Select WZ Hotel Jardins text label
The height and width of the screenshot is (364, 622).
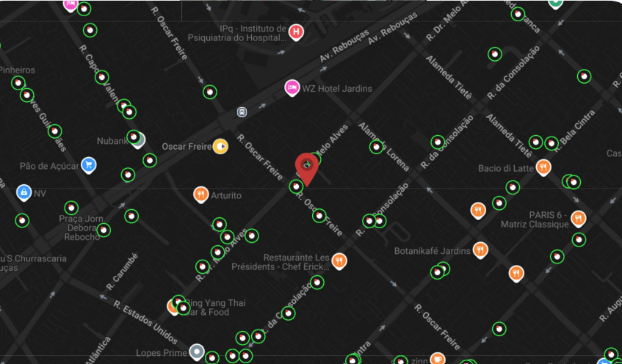coord(337,88)
